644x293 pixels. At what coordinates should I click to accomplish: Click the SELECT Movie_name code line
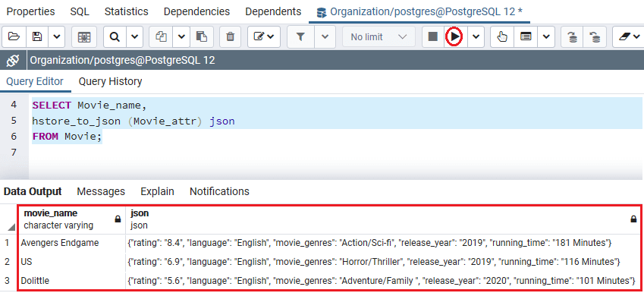[x=90, y=106]
